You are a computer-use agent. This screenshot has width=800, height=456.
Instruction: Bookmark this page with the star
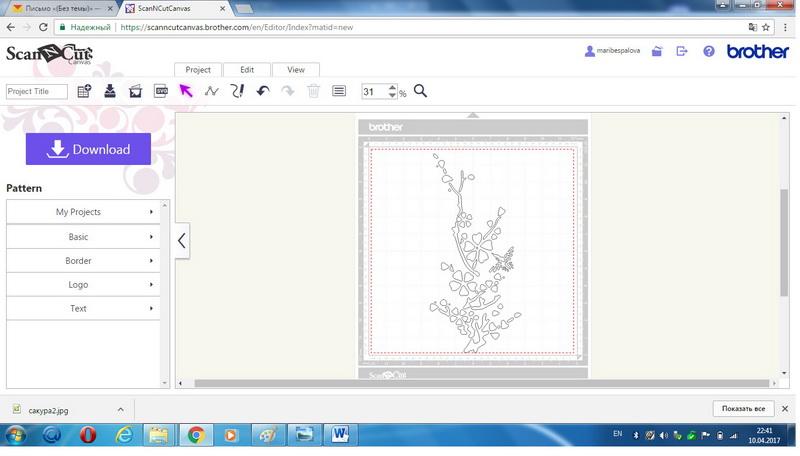(766, 28)
